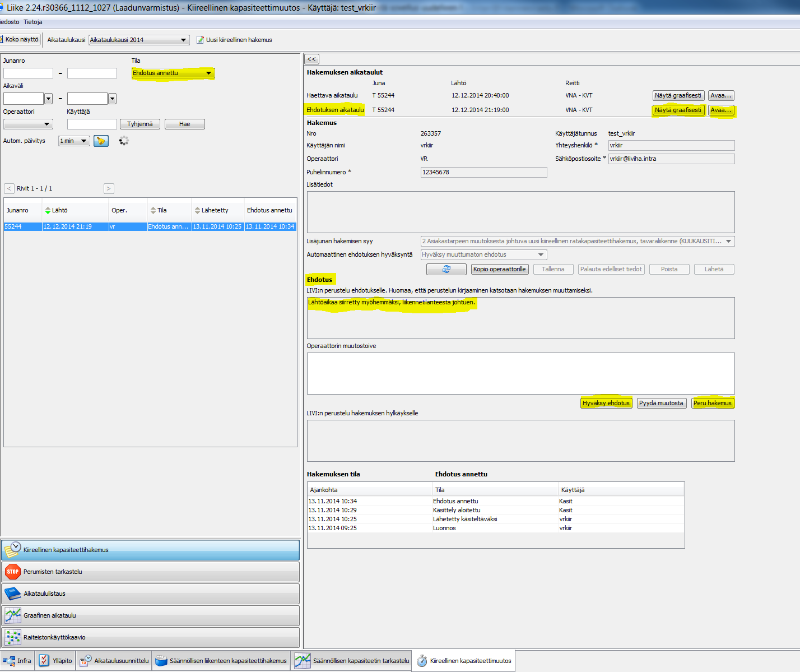This screenshot has height=672, width=800.
Task: Switch to Säännöllisen kapasiteetin tarkastelu tab
Action: coord(351,661)
